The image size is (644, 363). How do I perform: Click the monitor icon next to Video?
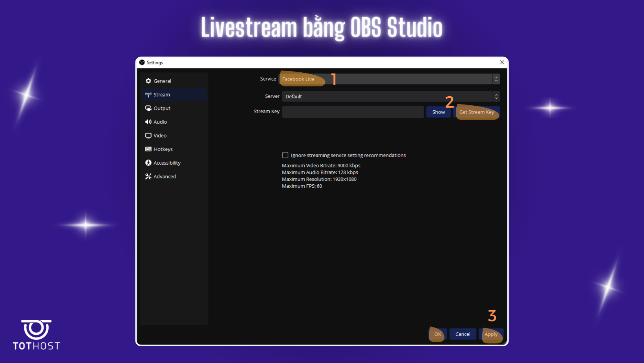148,135
